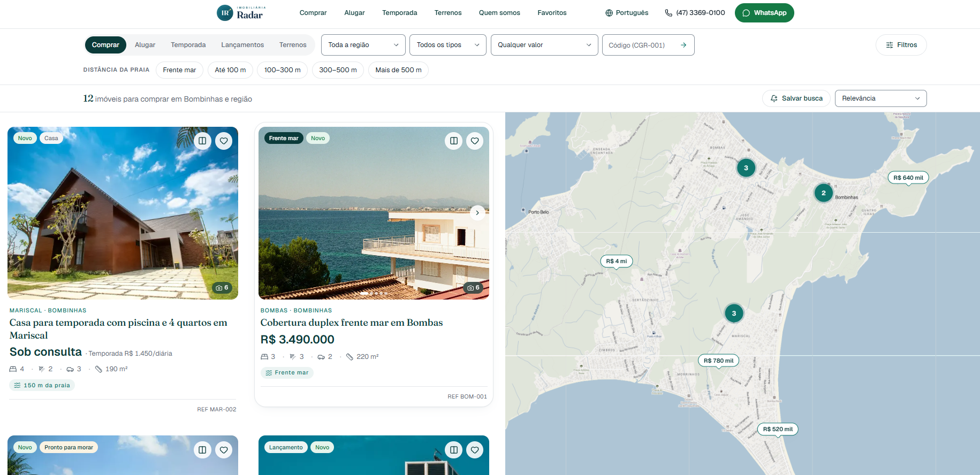This screenshot has width=980, height=475.
Task: Click the Imobiliária Radar logo
Action: [x=241, y=13]
